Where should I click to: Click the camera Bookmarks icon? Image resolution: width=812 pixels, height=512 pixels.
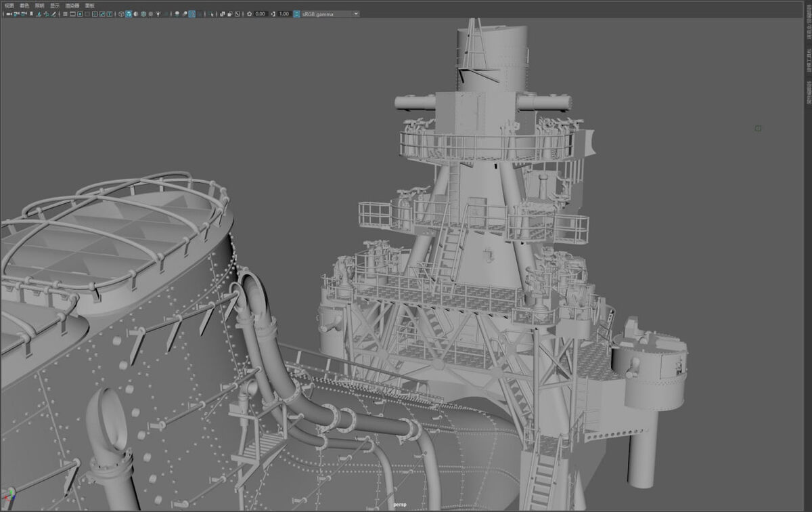(x=30, y=14)
